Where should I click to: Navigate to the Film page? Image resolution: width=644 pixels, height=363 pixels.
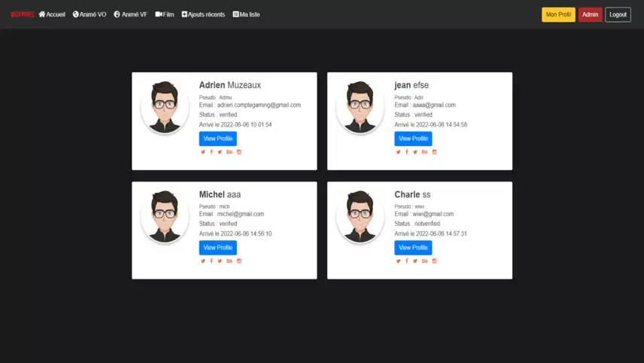pos(165,14)
